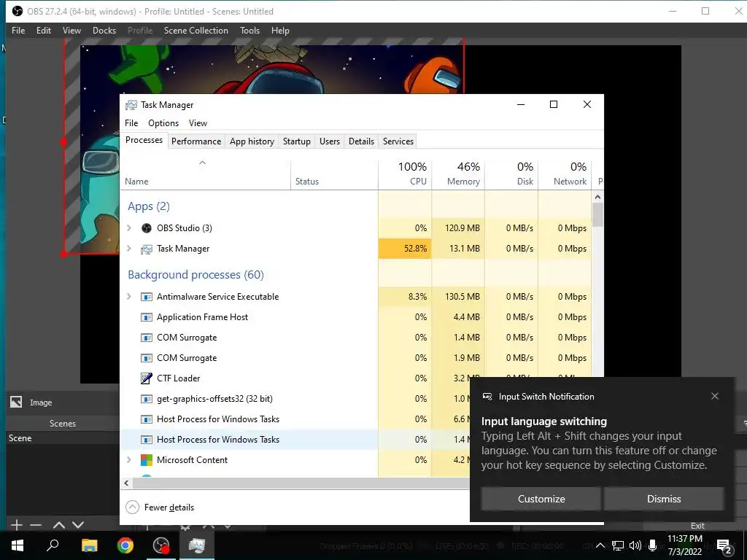The image size is (747, 560).
Task: Open the OBS File menu
Action: tap(18, 31)
